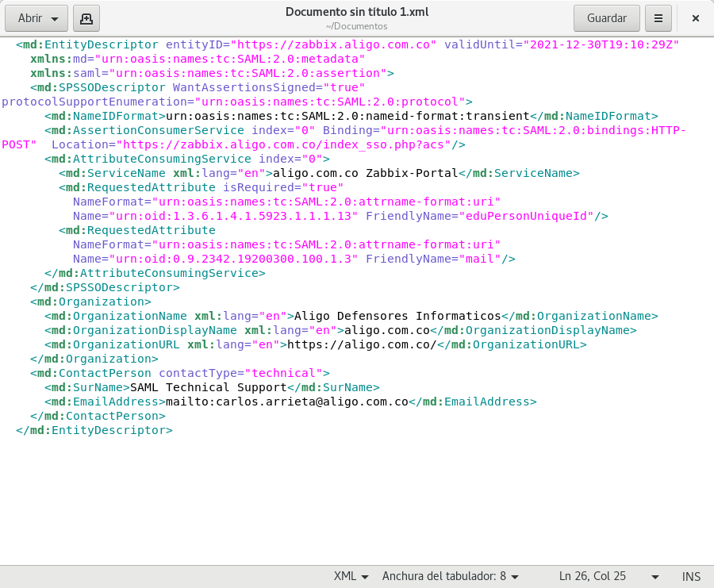This screenshot has width=714, height=588.
Task: Click mailto:carlos.arrieta@aligo.com.co text
Action: click(287, 402)
